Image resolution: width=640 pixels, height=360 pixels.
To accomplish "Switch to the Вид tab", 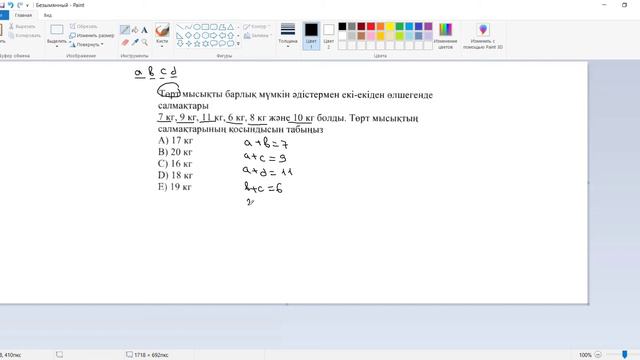I will click(x=48, y=15).
